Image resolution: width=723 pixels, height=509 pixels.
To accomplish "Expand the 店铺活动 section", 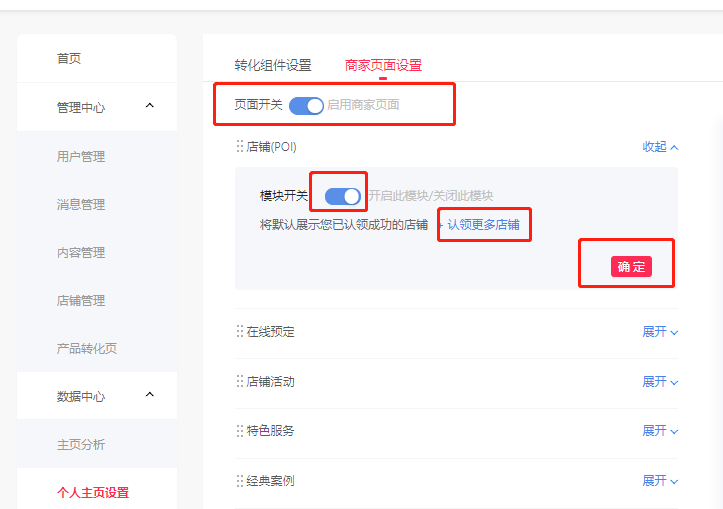I will (x=660, y=382).
